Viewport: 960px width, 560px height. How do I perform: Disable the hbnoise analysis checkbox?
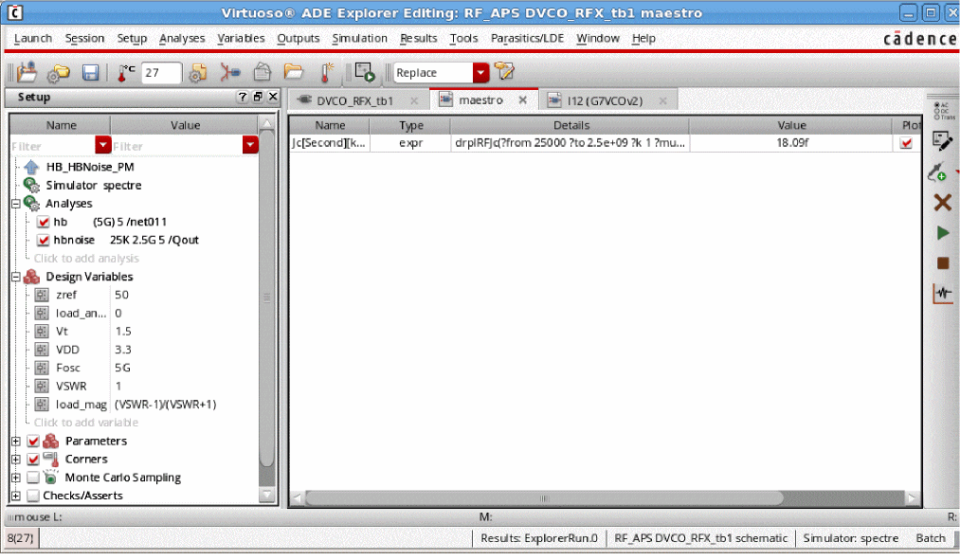coord(43,240)
